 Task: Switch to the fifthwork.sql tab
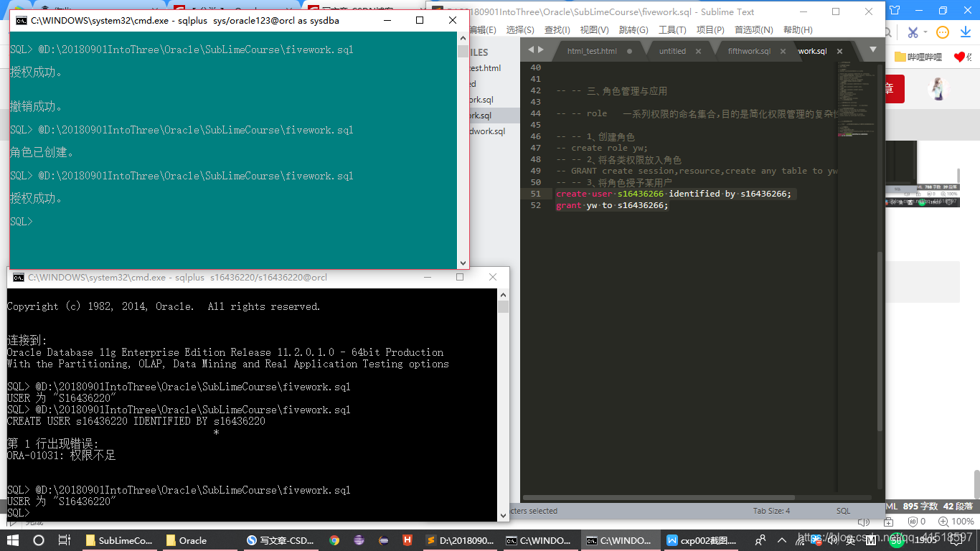tap(749, 51)
